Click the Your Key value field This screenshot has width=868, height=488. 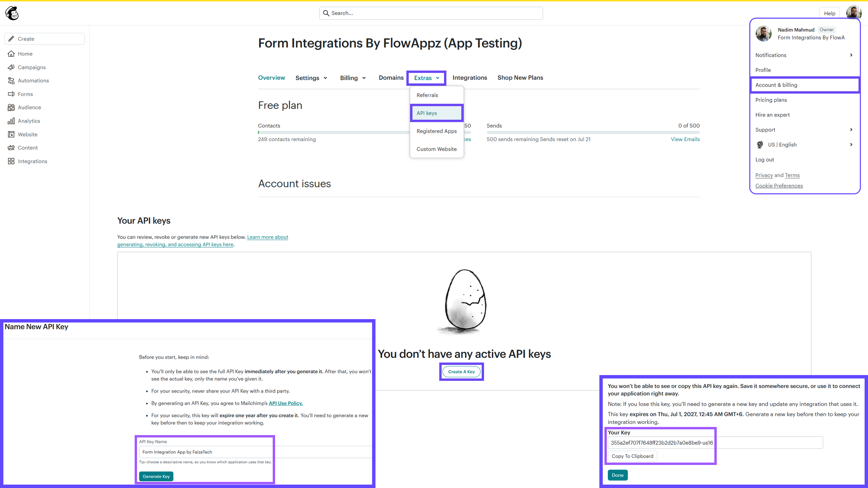tap(715, 443)
